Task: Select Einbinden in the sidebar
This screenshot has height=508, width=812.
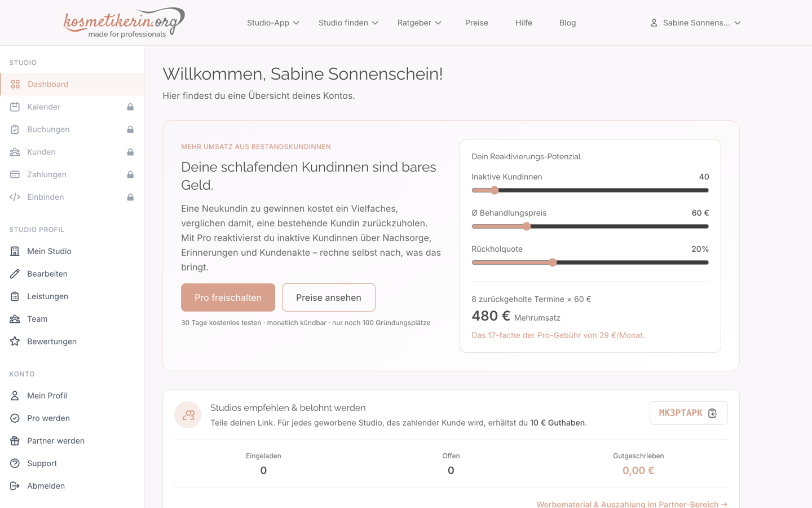Action: coord(72,197)
